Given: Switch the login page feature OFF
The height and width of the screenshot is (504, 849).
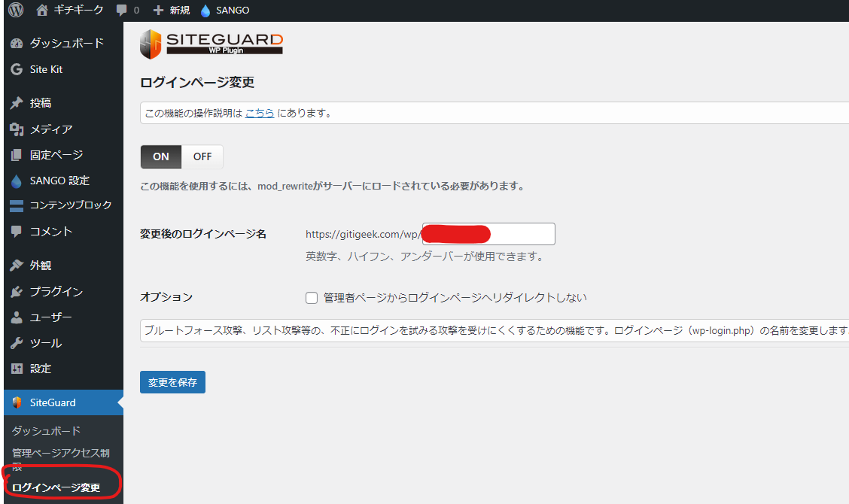Looking at the screenshot, I should [202, 156].
